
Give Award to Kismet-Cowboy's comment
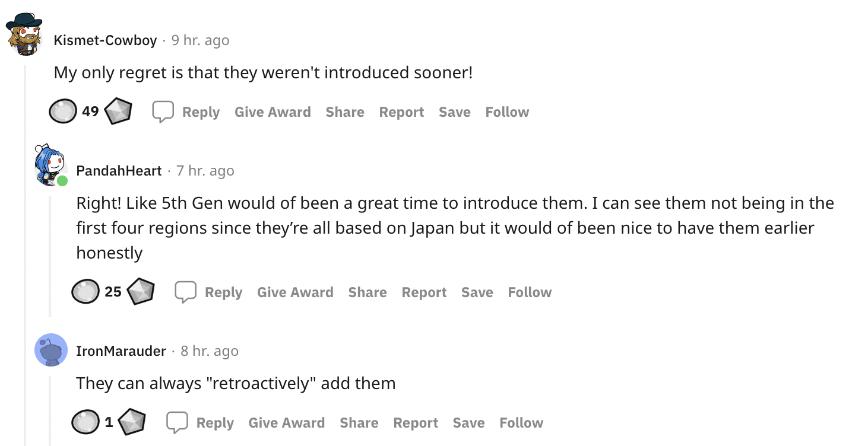pyautogui.click(x=273, y=112)
